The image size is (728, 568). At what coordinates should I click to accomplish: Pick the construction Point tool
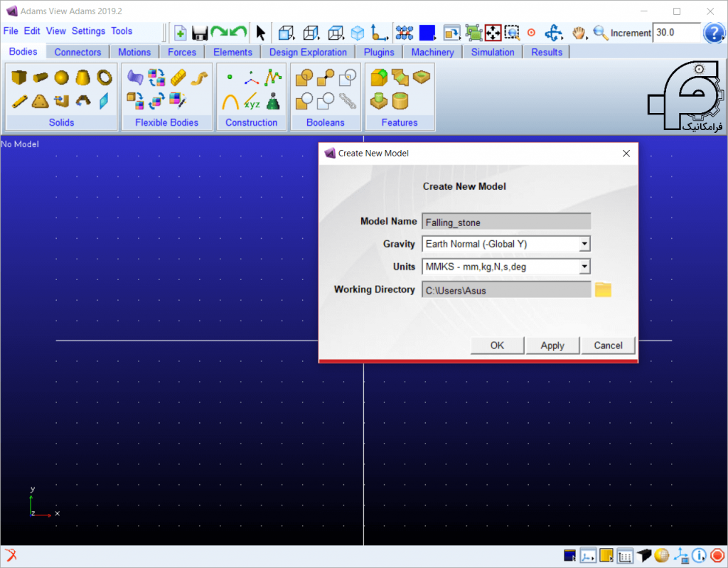pos(230,77)
